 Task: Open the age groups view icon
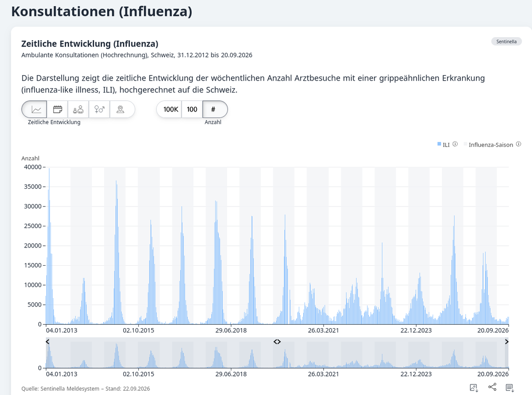click(78, 109)
